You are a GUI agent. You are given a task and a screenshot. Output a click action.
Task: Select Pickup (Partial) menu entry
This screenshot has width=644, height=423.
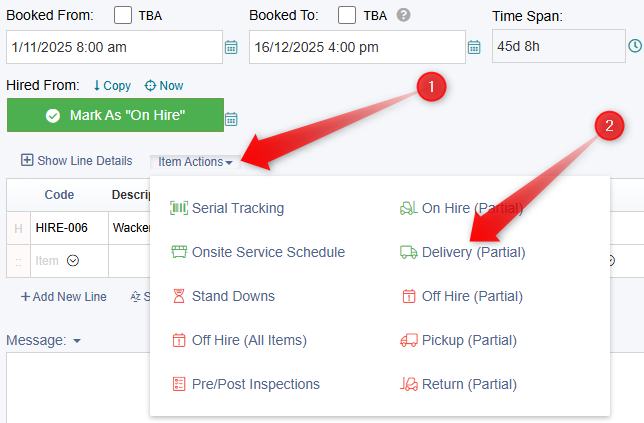click(469, 340)
